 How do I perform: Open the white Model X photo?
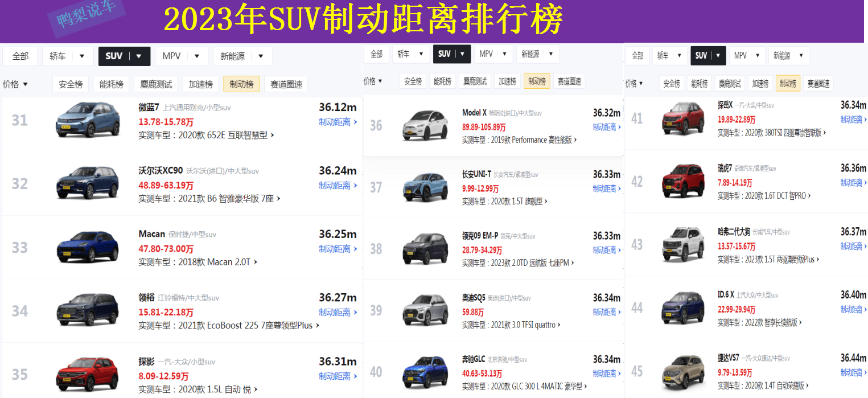click(x=425, y=125)
